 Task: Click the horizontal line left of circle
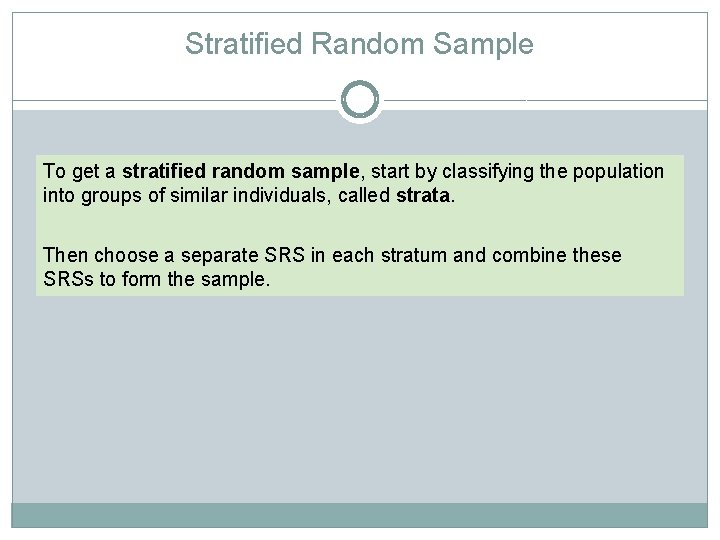[x=175, y=100]
